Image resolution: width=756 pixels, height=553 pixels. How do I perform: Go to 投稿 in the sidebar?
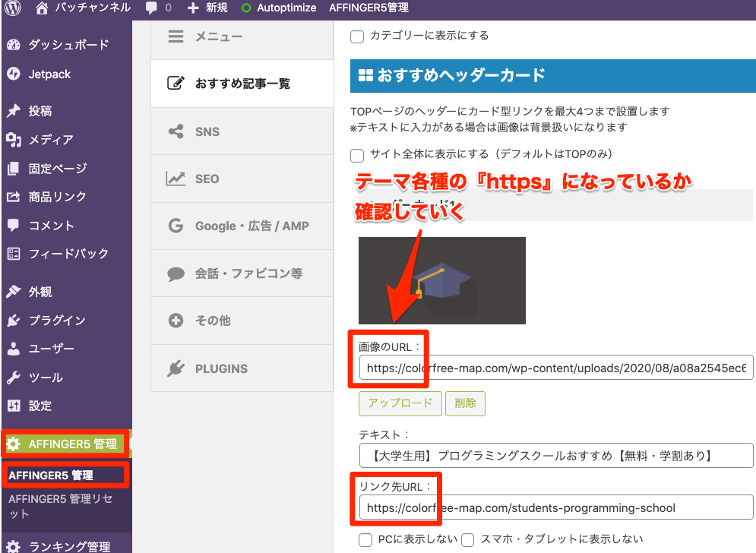tap(67, 111)
